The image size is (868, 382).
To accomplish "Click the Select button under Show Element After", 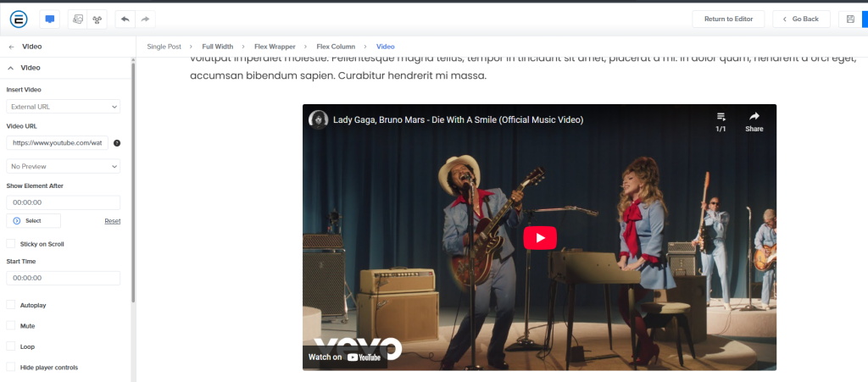I will coord(33,221).
